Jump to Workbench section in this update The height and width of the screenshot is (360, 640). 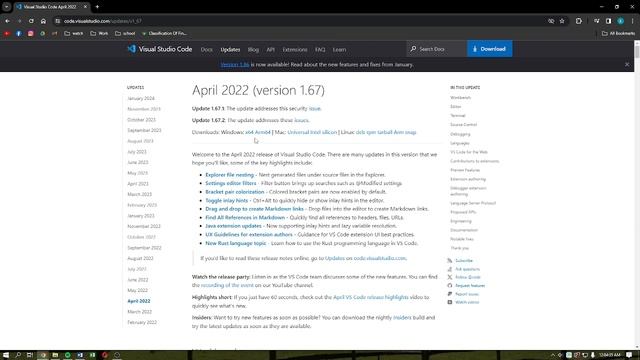point(460,98)
